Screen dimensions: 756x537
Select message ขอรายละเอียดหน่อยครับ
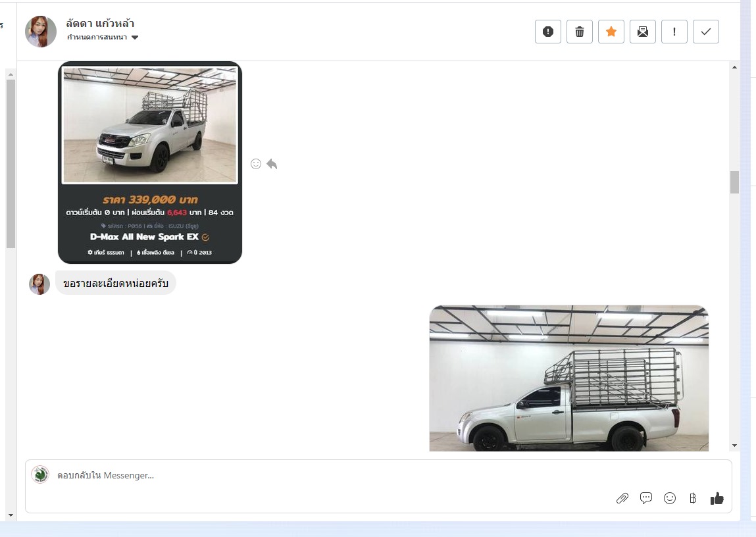pyautogui.click(x=116, y=283)
